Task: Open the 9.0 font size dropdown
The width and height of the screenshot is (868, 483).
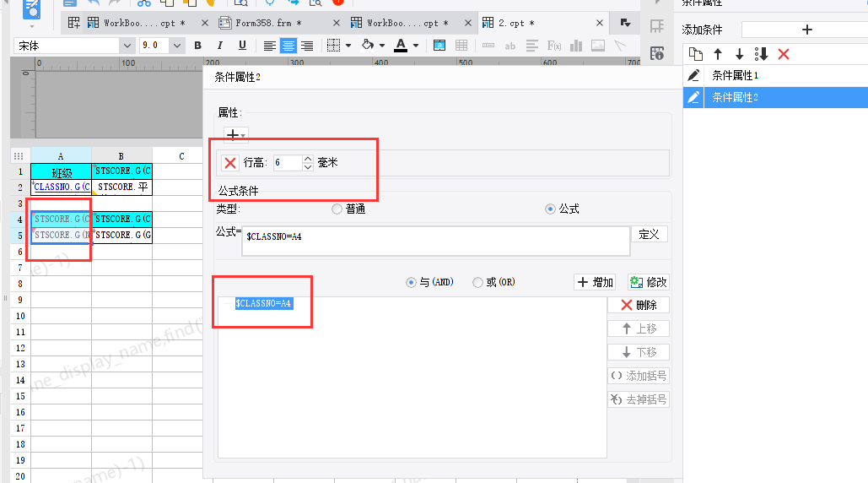Action: tap(176, 46)
